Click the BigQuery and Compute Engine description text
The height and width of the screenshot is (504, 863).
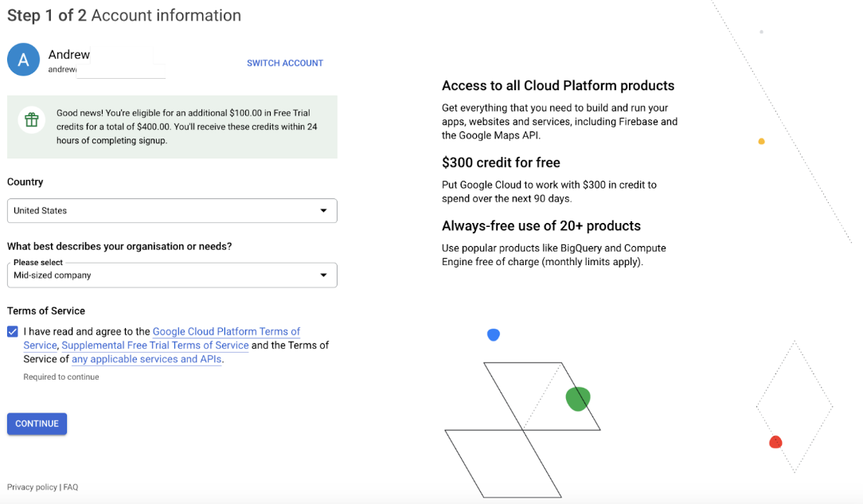coord(553,255)
